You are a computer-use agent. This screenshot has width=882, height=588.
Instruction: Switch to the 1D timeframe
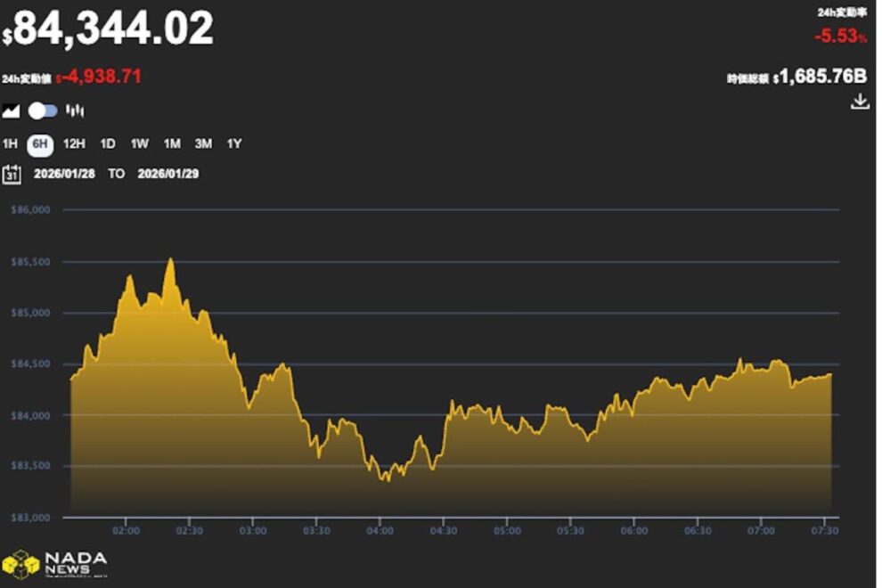(106, 143)
